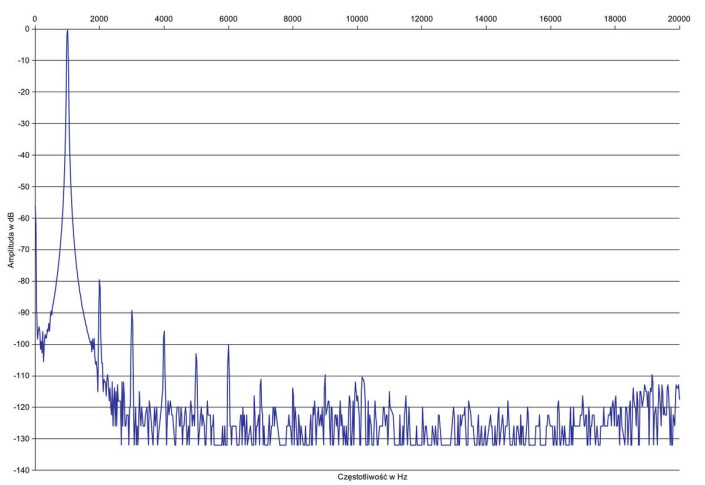Select the third harmonic peak near 3000 Hz
This screenshot has height=485, width=705.
pyautogui.click(x=132, y=312)
